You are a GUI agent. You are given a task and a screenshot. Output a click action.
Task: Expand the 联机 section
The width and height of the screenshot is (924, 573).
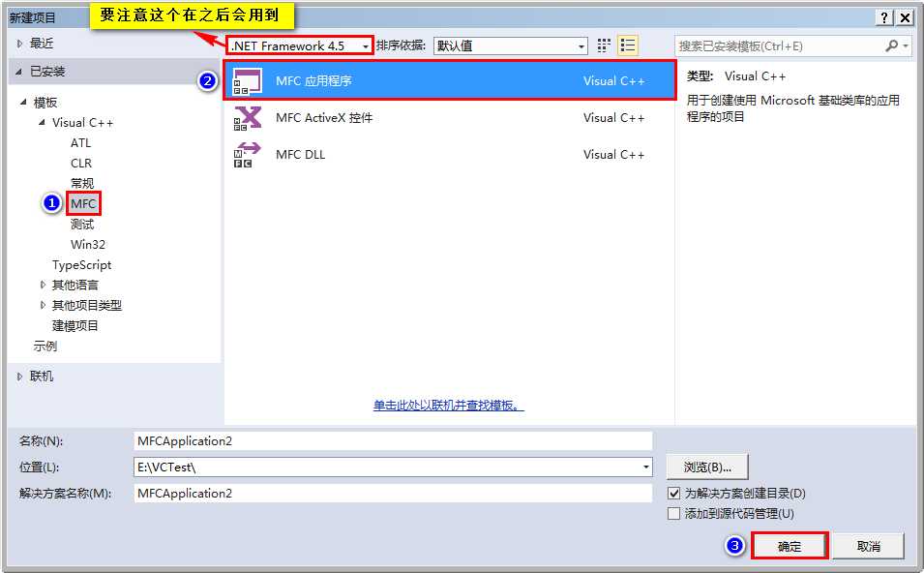19,377
